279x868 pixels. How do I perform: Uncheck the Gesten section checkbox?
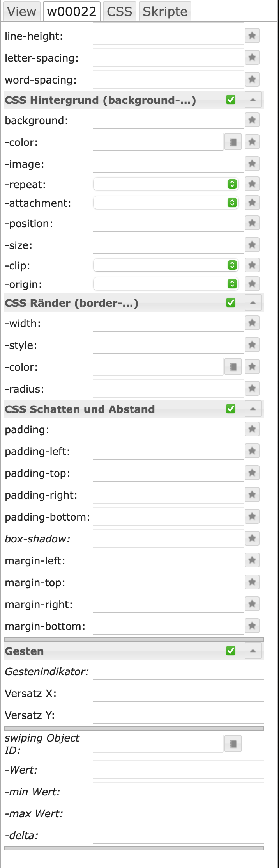coord(231,651)
